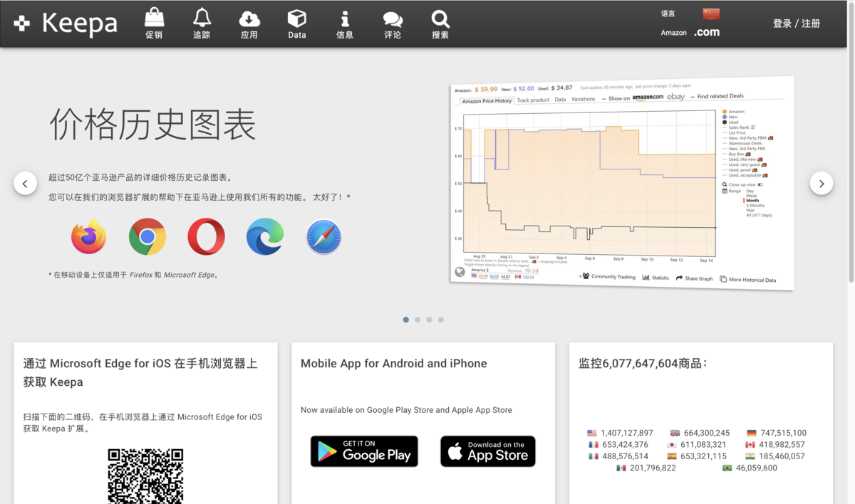Select the second carousel pagination dot

coord(418,320)
